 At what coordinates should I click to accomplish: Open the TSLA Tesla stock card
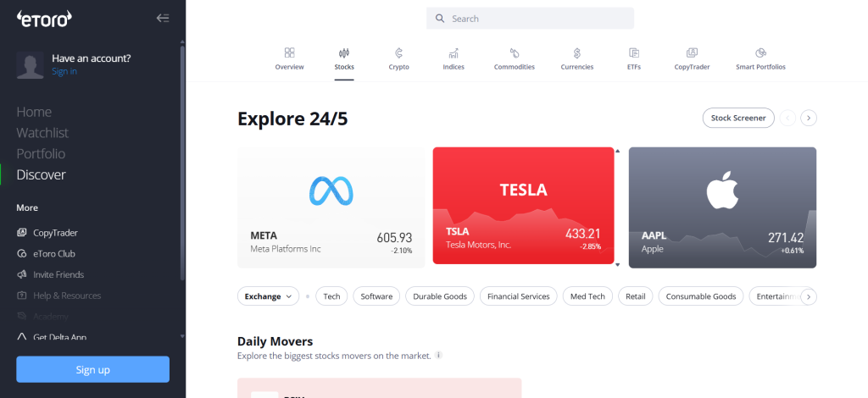523,206
